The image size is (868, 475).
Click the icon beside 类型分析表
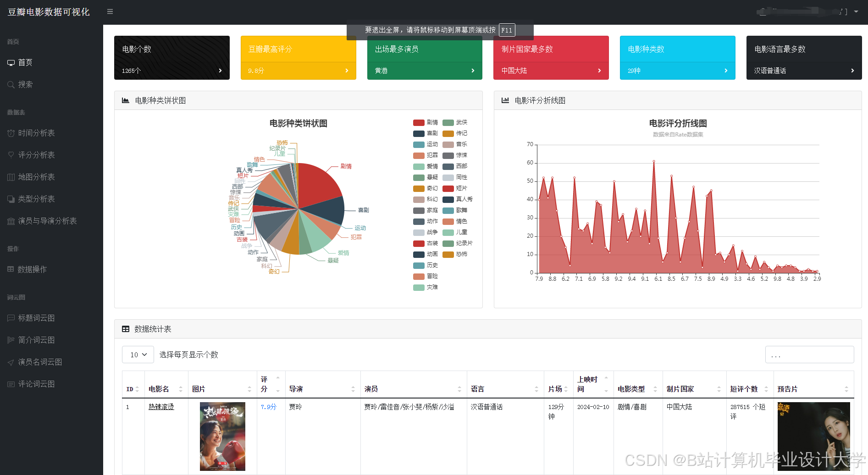pyautogui.click(x=11, y=199)
